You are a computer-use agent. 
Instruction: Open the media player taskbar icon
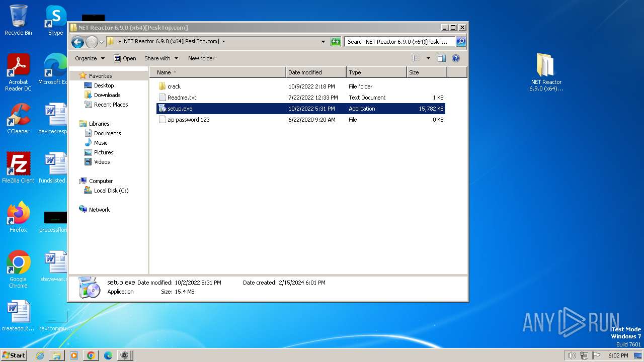pos(74,355)
